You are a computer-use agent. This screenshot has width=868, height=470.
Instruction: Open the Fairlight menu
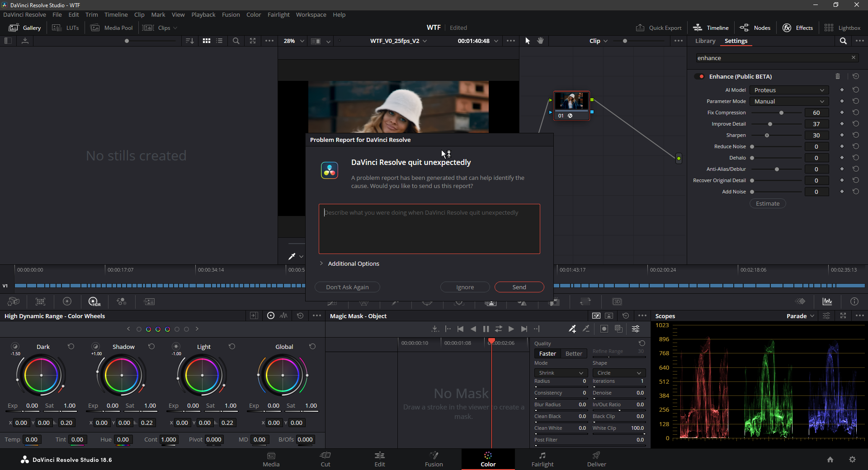click(278, 14)
